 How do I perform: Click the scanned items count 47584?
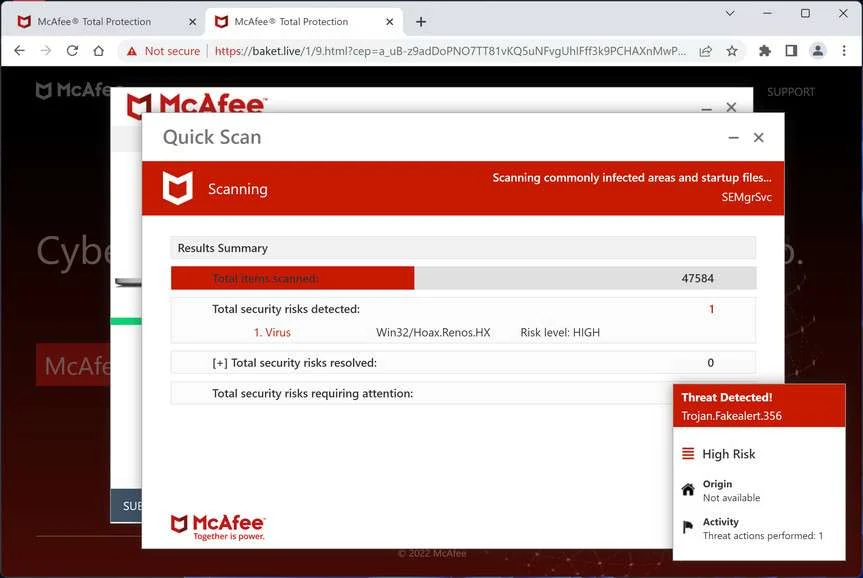pyautogui.click(x=697, y=279)
